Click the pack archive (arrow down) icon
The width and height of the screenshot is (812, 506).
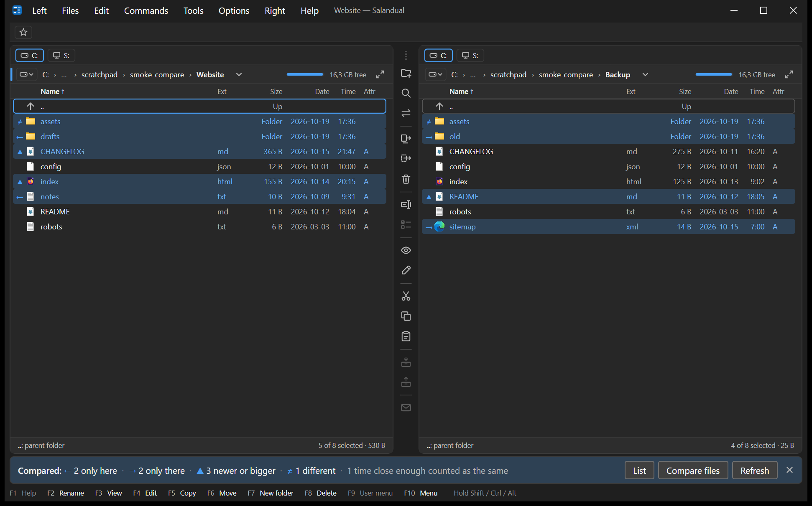click(x=406, y=362)
